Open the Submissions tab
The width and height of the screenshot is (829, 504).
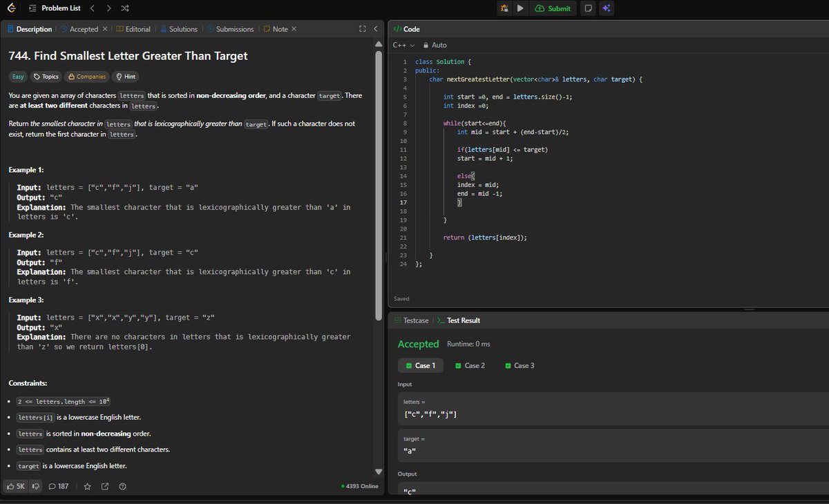tap(229, 29)
